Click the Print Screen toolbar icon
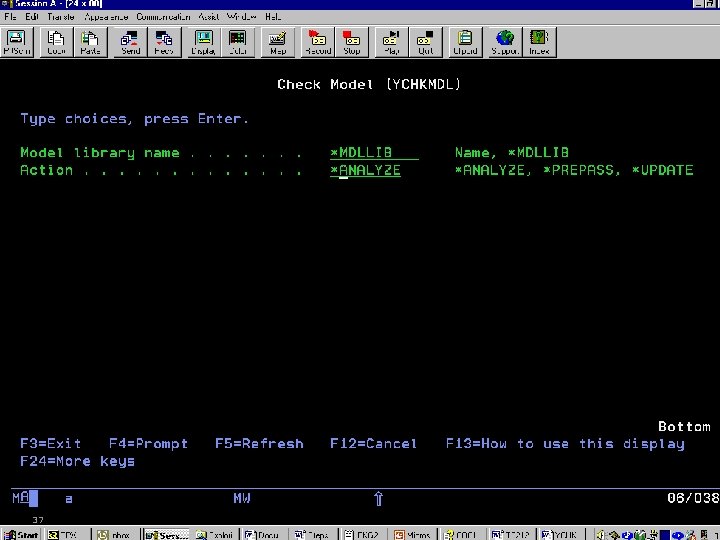The height and width of the screenshot is (540, 720). point(17,42)
